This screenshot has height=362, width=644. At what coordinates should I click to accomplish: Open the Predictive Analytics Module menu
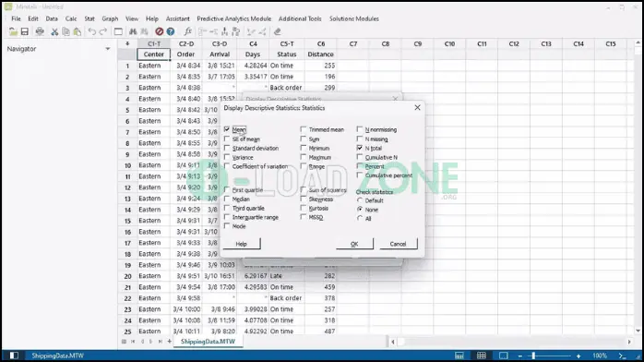tap(234, 18)
